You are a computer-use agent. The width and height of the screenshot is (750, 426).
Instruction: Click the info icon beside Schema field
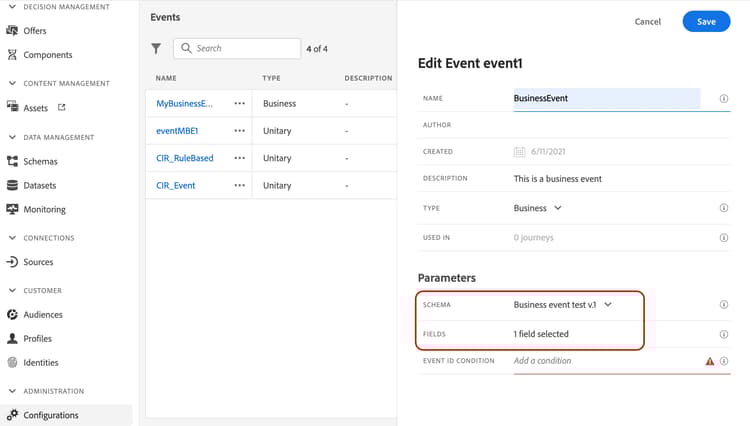pyautogui.click(x=724, y=305)
